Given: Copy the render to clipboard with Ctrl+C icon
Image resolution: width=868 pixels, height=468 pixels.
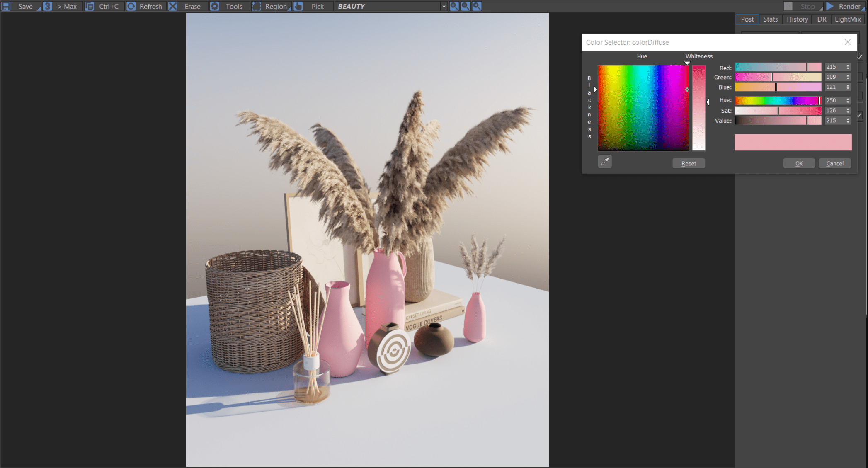Looking at the screenshot, I should (89, 6).
